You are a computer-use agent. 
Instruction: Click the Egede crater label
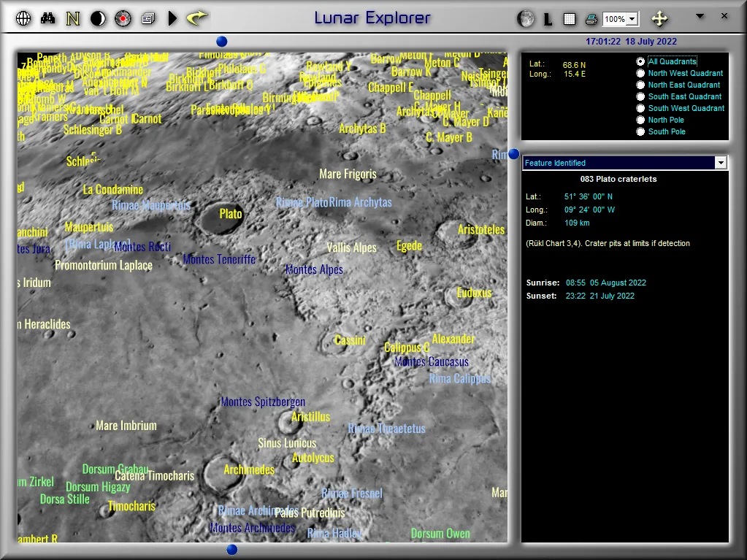click(x=409, y=246)
